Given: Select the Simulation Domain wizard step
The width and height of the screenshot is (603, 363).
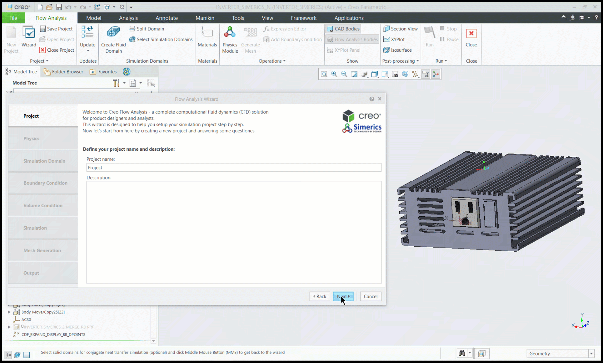Looking at the screenshot, I should [x=43, y=161].
